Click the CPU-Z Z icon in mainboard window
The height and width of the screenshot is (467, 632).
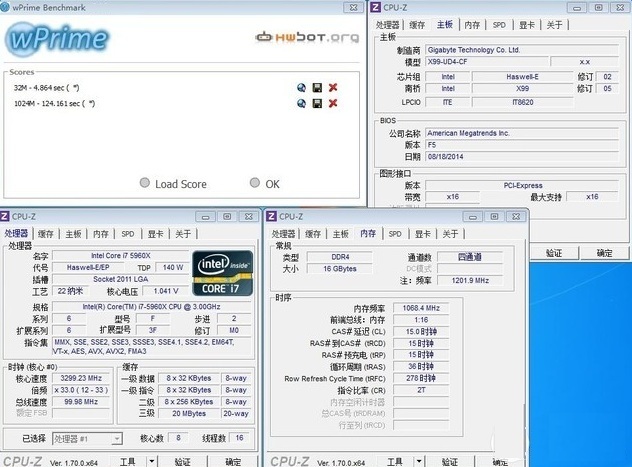pos(375,7)
